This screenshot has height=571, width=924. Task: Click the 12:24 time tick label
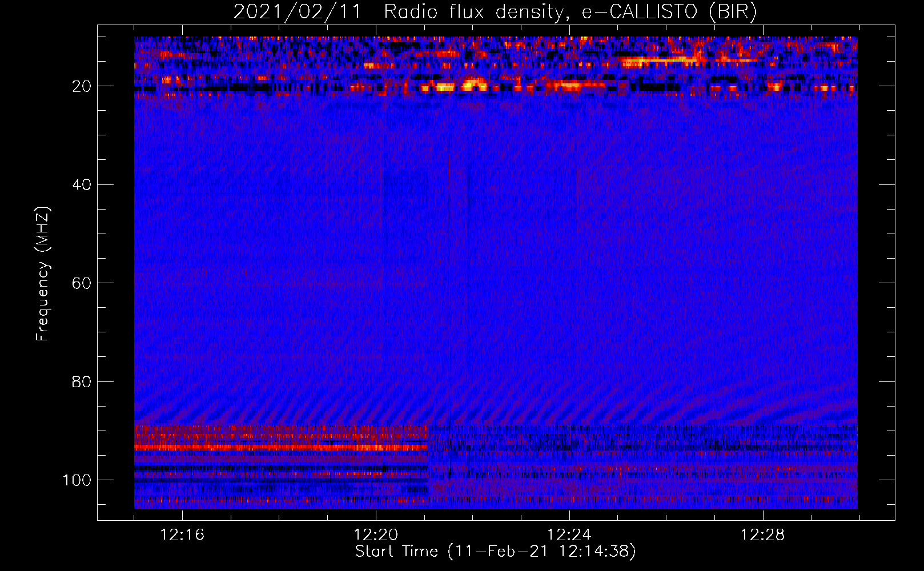click(x=569, y=535)
